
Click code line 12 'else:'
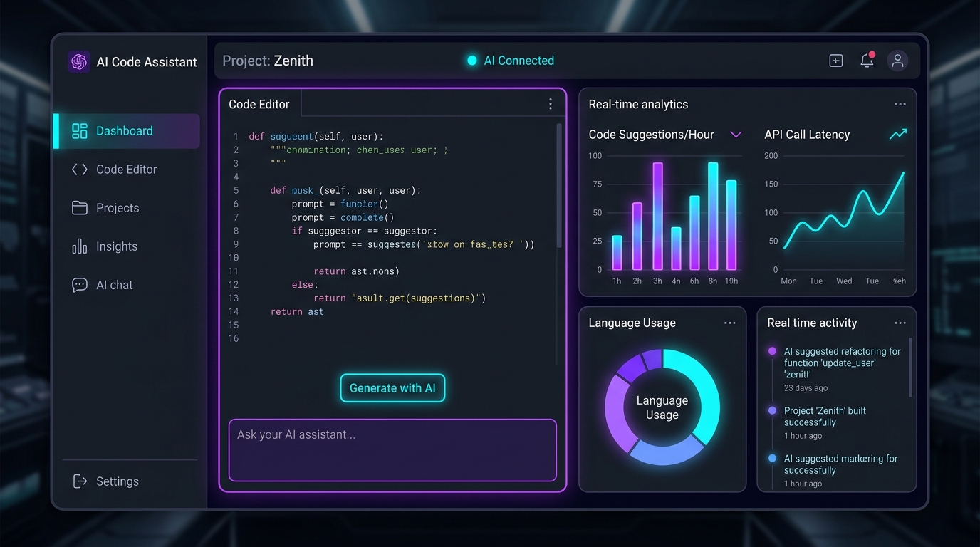305,284
